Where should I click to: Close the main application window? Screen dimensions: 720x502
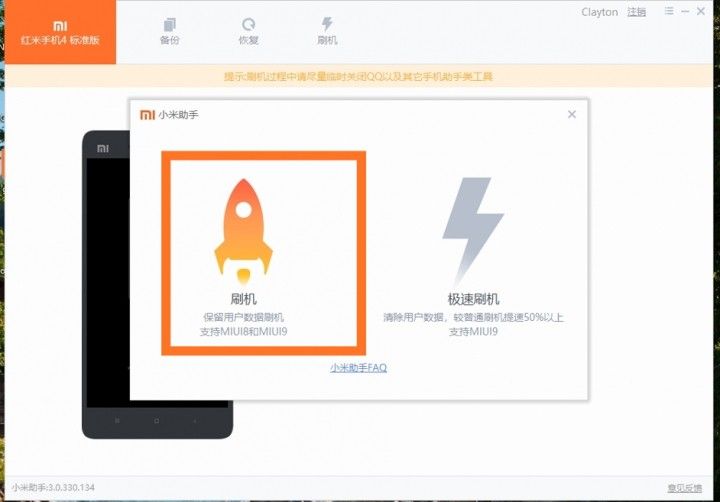[701, 11]
